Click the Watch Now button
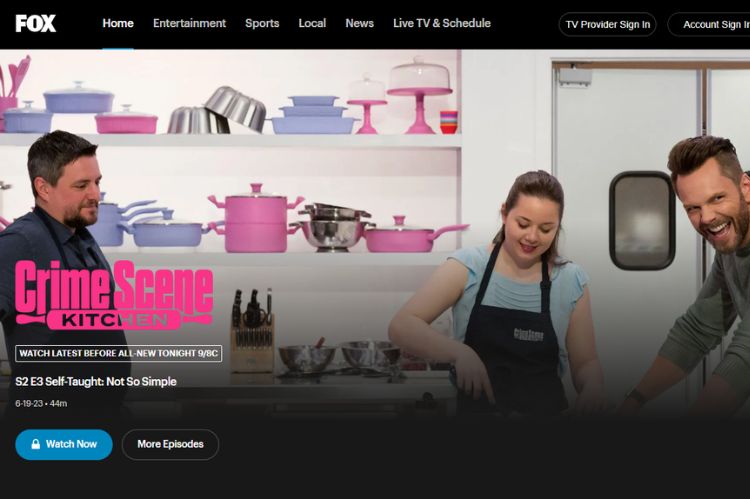 pos(64,444)
